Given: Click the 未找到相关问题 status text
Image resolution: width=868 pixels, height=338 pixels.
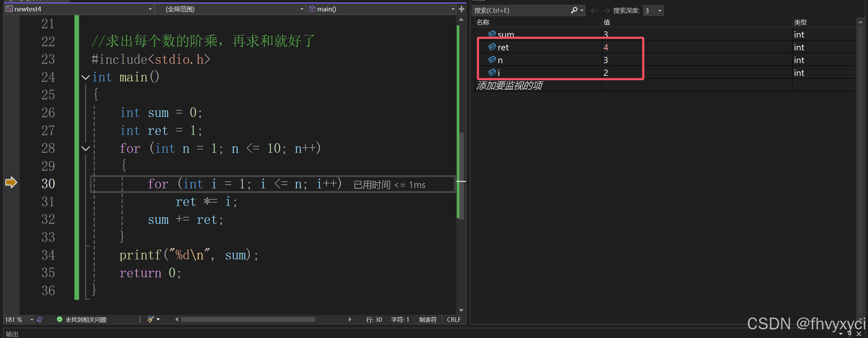Looking at the screenshot, I should tap(86, 320).
